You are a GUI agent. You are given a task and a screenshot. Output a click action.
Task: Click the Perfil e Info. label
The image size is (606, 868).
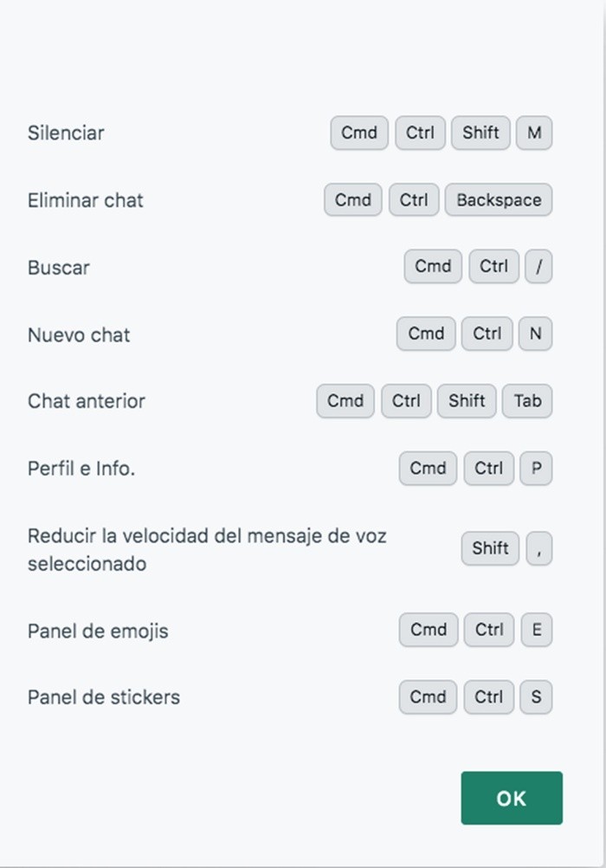(81, 469)
